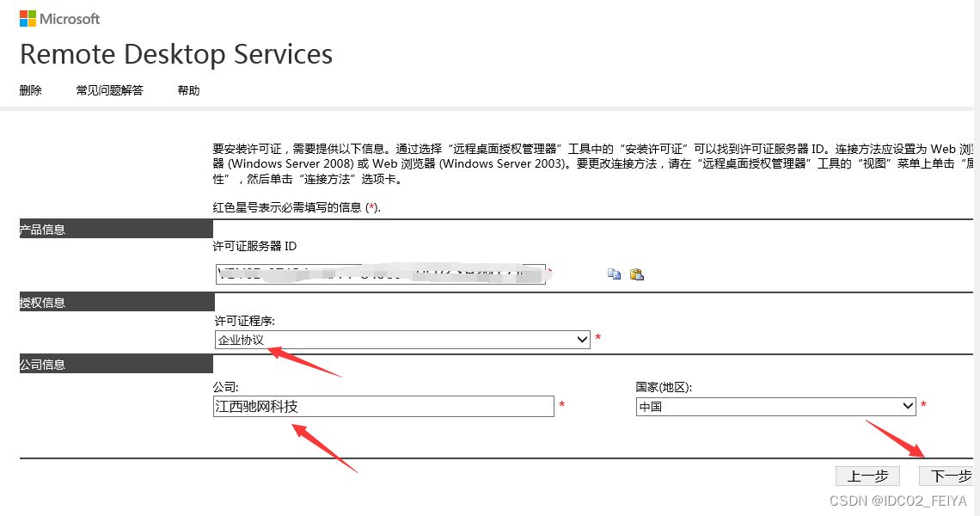Click the 上一步 button
The image size is (980, 516).
click(867, 476)
